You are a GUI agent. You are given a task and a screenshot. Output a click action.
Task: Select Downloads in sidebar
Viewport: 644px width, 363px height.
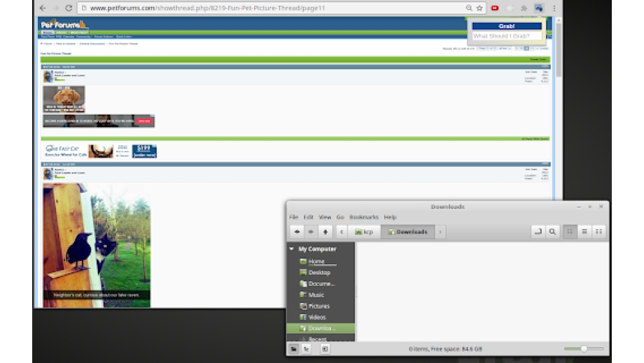click(320, 328)
